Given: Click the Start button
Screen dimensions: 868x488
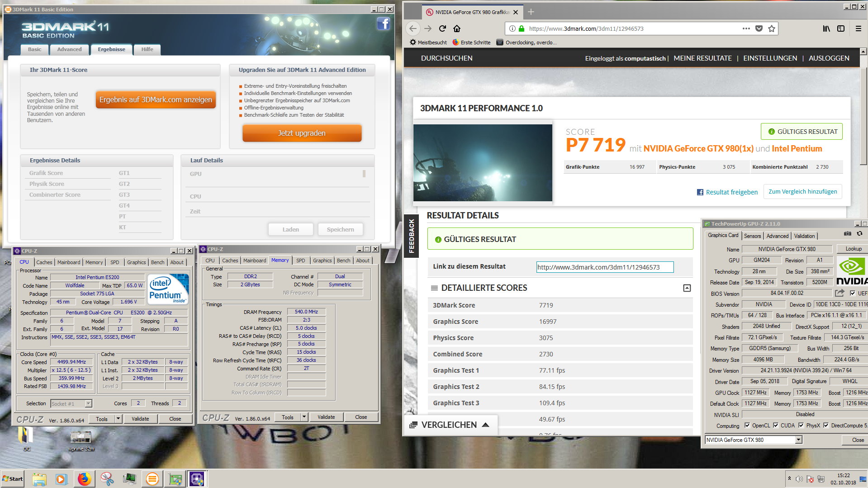Looking at the screenshot, I should [13, 479].
